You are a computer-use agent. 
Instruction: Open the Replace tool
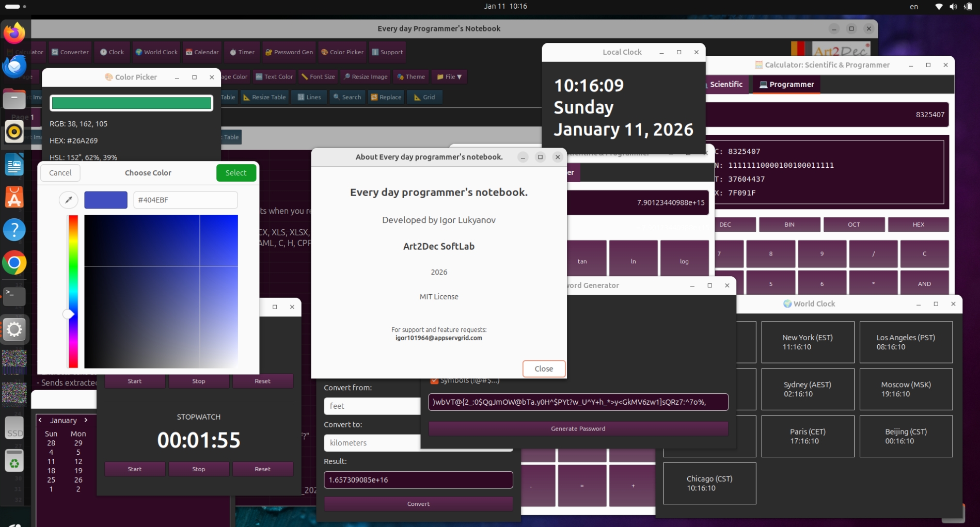pyautogui.click(x=386, y=97)
